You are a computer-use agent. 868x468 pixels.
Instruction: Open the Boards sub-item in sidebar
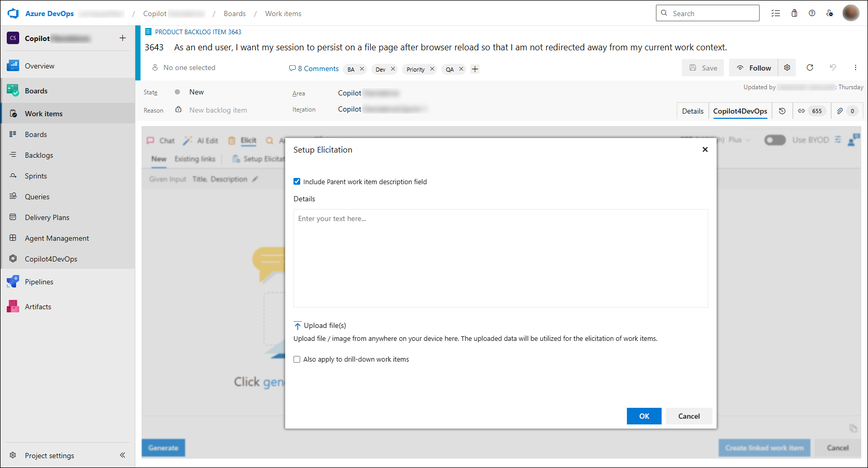[68, 134]
